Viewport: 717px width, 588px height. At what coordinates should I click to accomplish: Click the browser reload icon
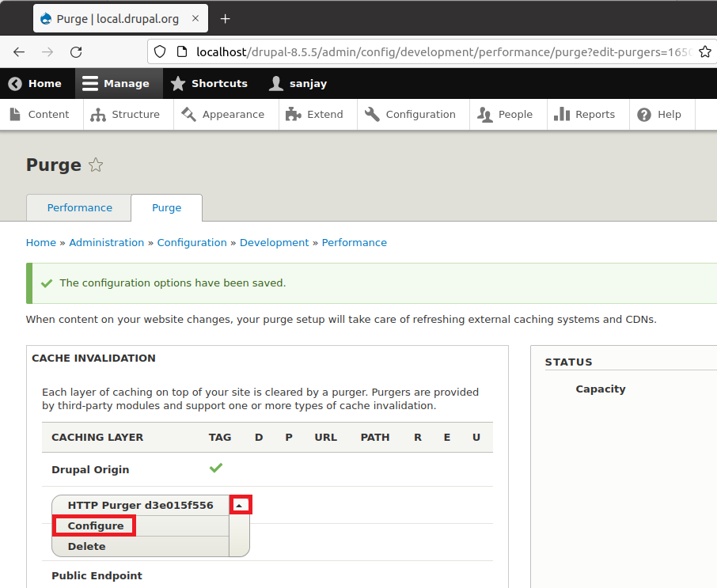(x=76, y=52)
